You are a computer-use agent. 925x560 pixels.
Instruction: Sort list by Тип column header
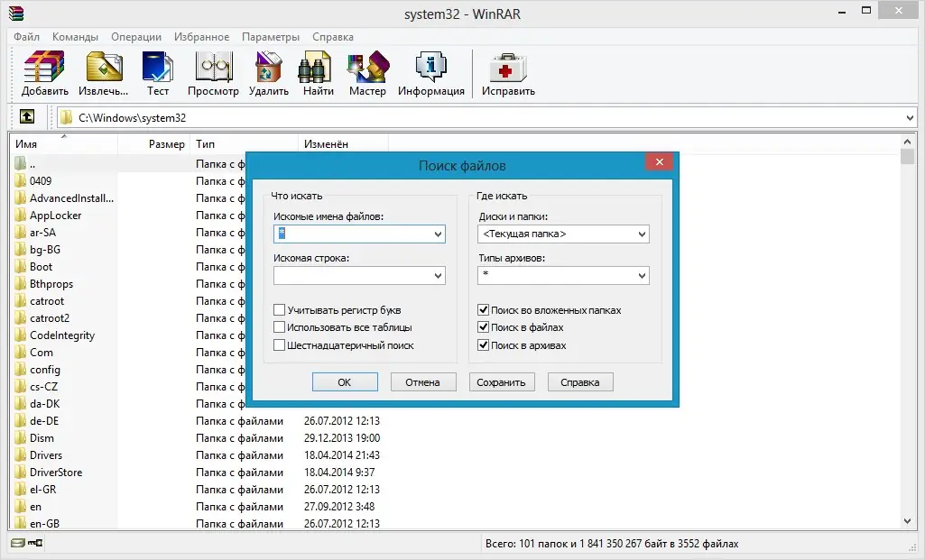(x=245, y=143)
